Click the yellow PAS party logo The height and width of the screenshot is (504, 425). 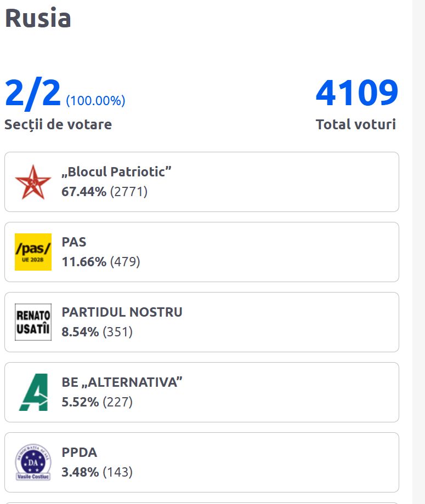[x=33, y=252]
